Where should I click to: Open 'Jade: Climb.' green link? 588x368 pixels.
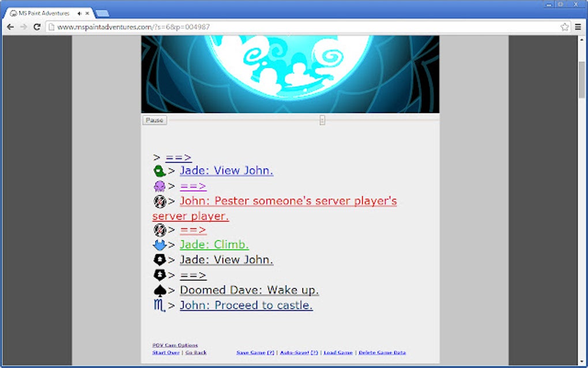(214, 245)
